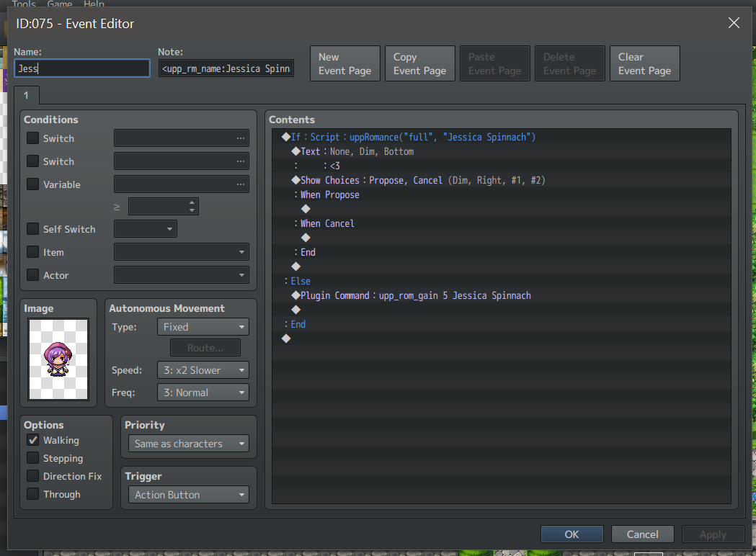
Task: Select the Show Choices command line
Action: [x=501, y=180]
